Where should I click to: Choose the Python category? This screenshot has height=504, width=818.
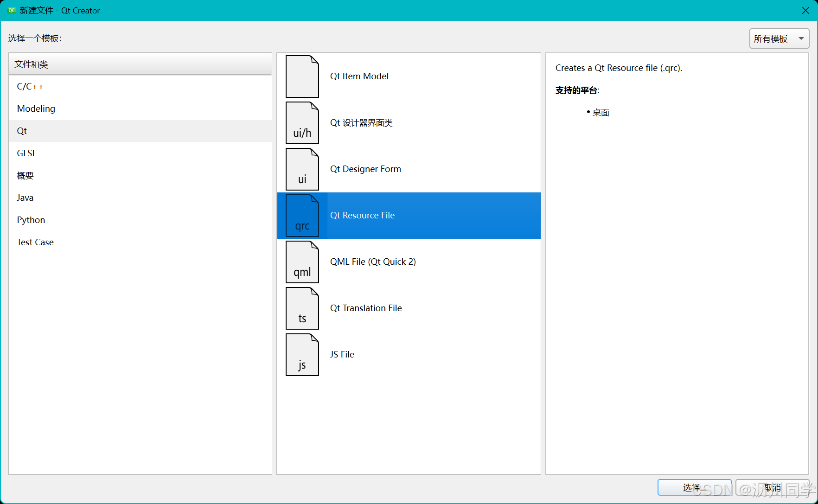pos(140,220)
